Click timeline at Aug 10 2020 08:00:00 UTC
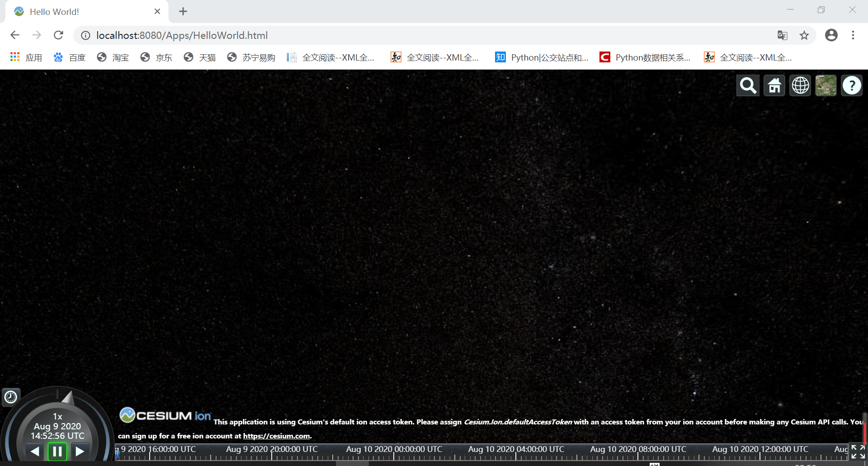Screen dimensions: 868x466 (638, 449)
